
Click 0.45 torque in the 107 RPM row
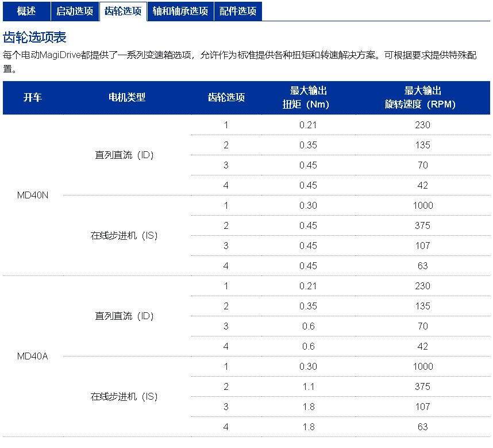click(x=308, y=246)
